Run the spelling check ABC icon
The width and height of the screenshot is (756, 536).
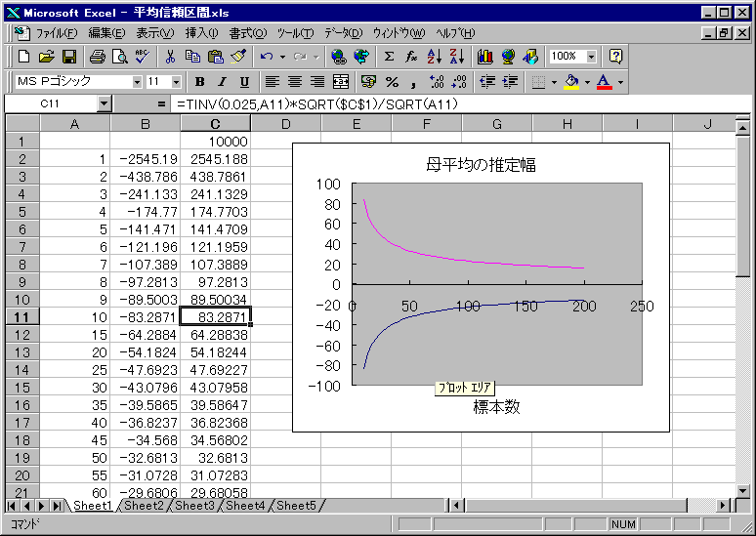pyautogui.click(x=143, y=57)
